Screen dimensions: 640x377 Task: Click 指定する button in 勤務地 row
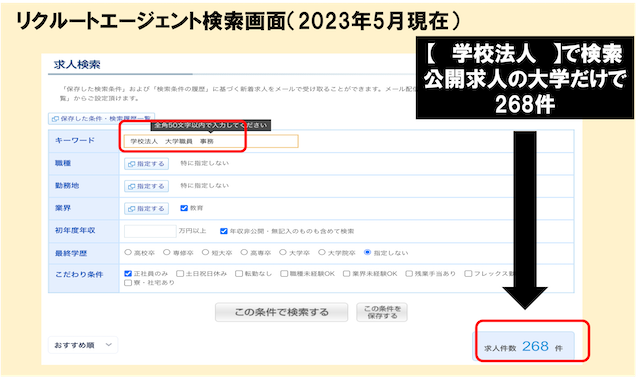[146, 186]
